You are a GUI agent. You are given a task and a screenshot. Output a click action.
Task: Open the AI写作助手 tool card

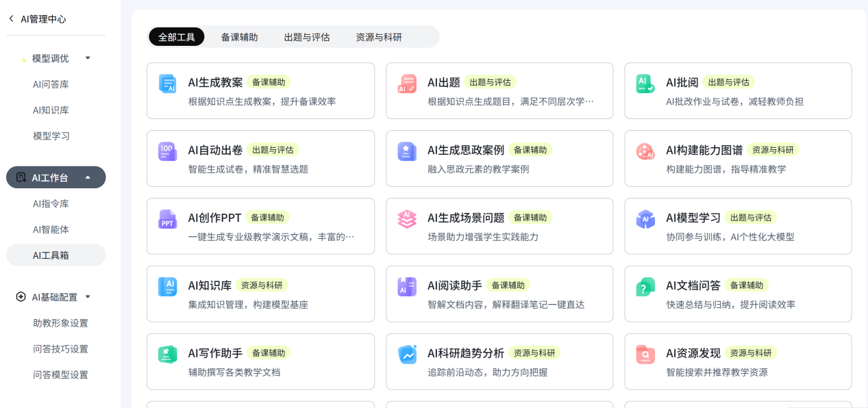coord(260,361)
